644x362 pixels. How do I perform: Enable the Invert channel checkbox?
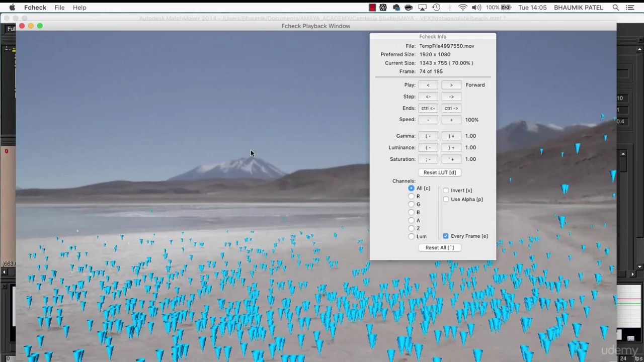(x=446, y=190)
